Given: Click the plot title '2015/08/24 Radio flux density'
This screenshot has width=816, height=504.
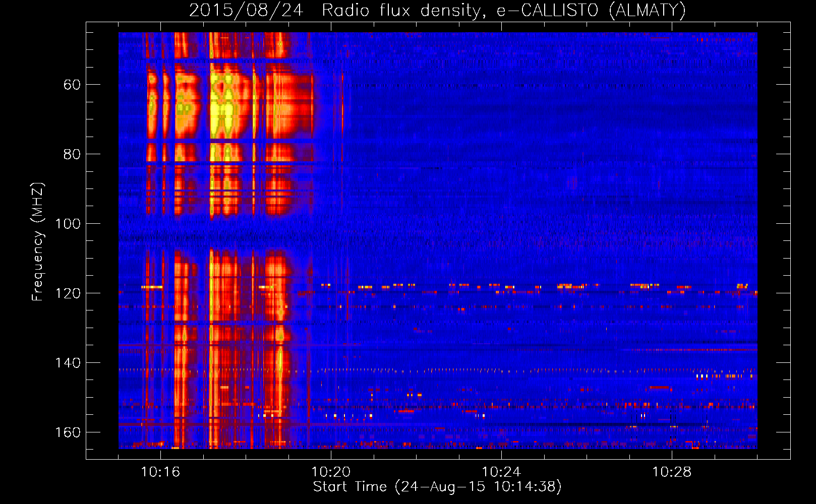Looking at the screenshot, I should pyautogui.click(x=437, y=10).
